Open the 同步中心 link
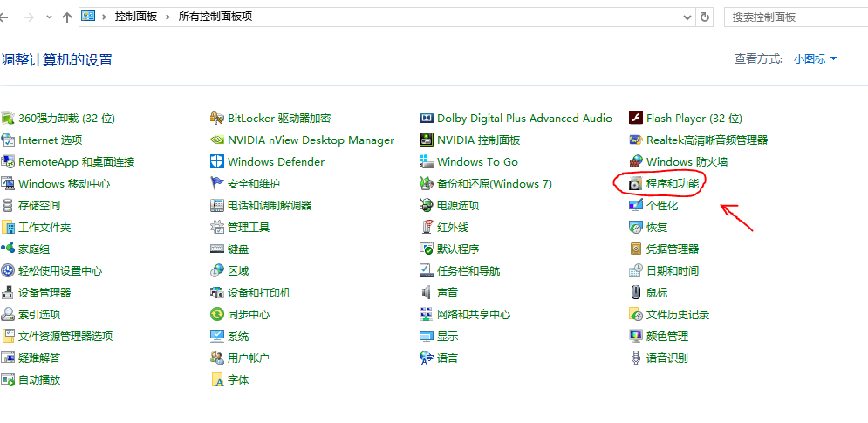Image resolution: width=868 pixels, height=423 pixels. 249,315
